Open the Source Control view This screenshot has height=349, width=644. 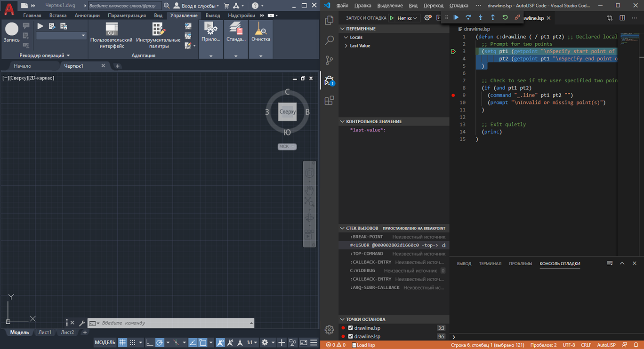tap(329, 60)
